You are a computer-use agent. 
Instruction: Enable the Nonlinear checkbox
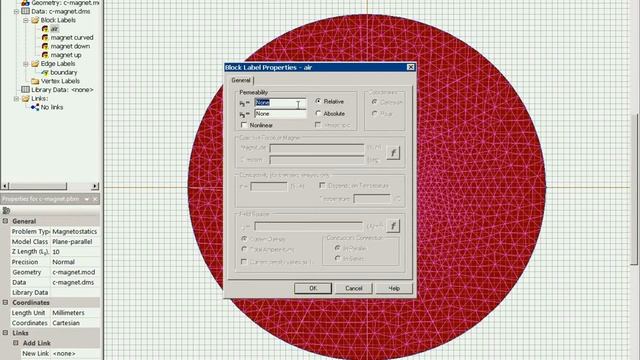tap(244, 125)
